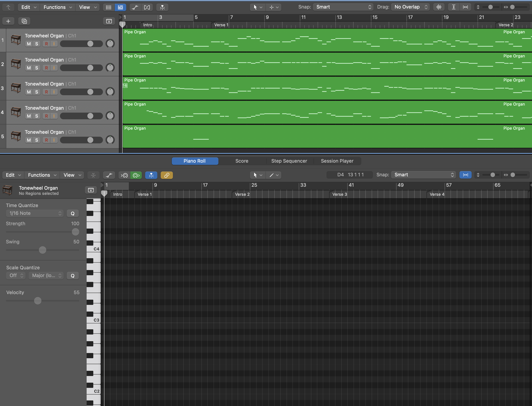Mute track 1 Tonewheel Organ

(x=29, y=44)
